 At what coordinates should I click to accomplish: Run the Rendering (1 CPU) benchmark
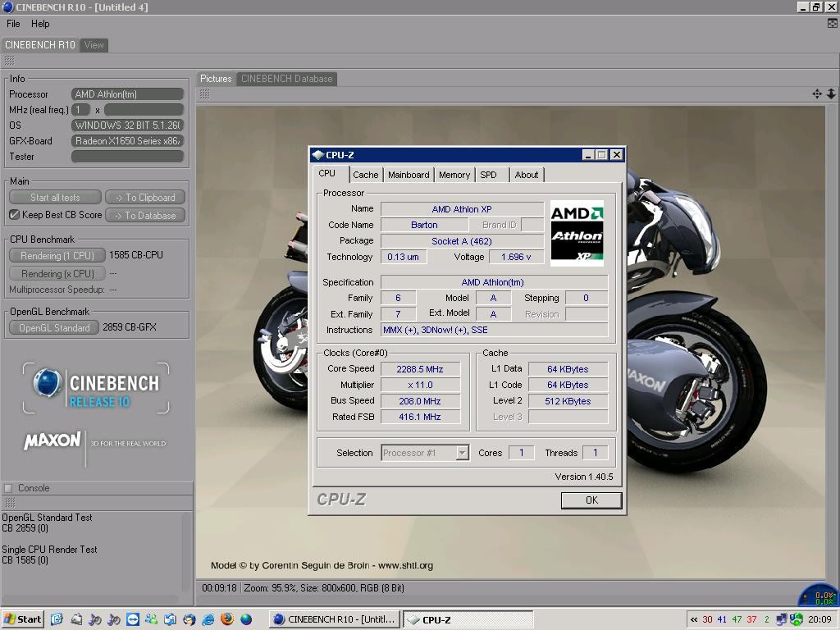coord(57,256)
